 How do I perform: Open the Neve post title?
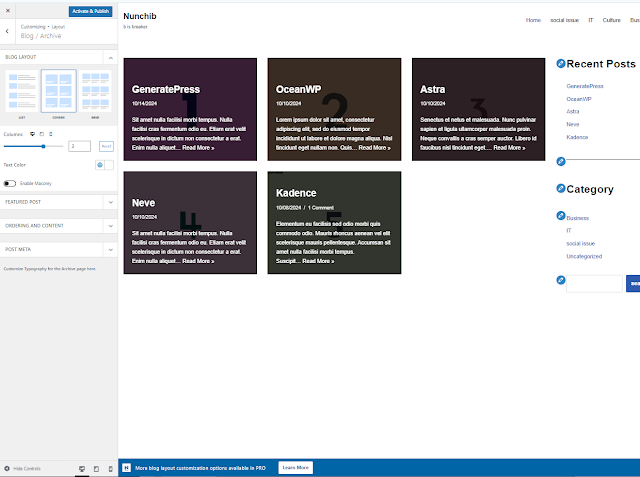tap(143, 203)
